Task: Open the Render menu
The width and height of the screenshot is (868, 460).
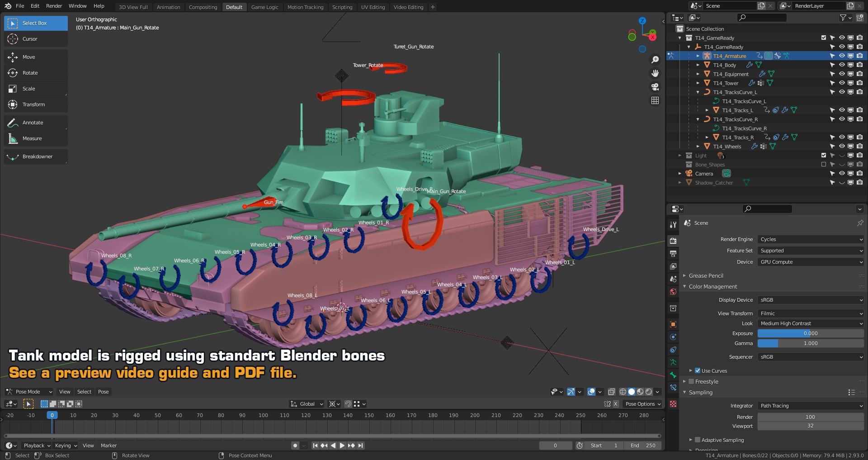Action: tap(54, 6)
